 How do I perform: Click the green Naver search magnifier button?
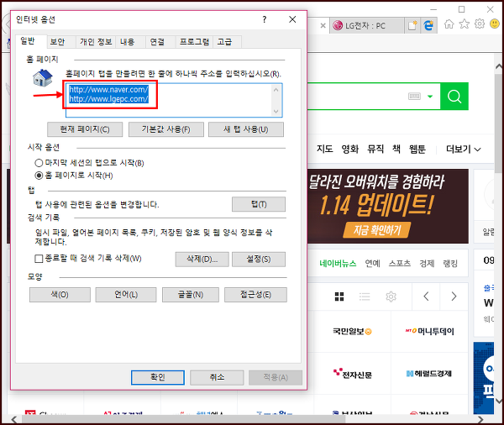[454, 96]
